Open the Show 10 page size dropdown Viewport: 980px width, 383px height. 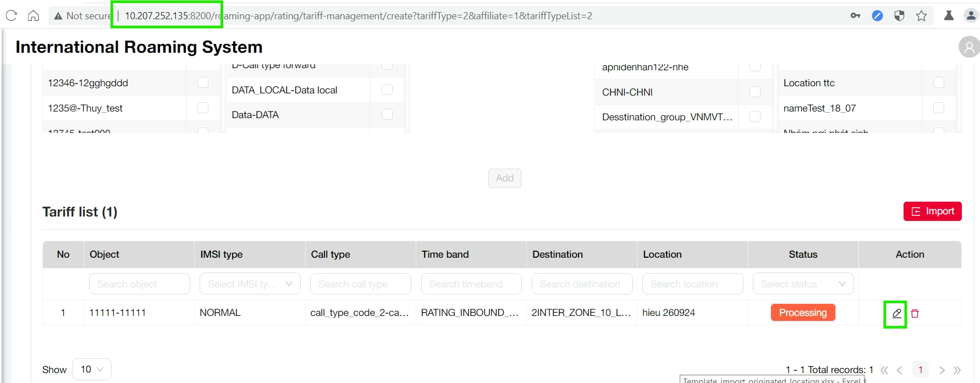(92, 369)
